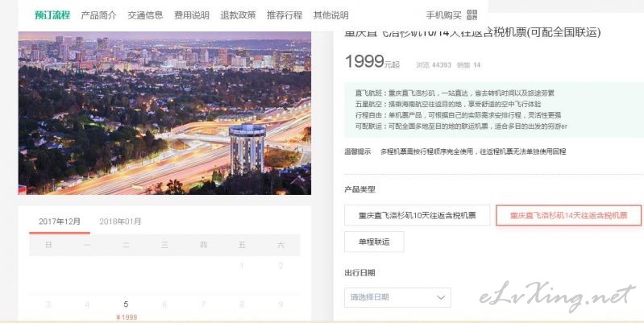This screenshot has height=323, width=644.
Task: Select the 重庆直飞洛杉矶10天往返含税机票 option
Action: [x=418, y=215]
